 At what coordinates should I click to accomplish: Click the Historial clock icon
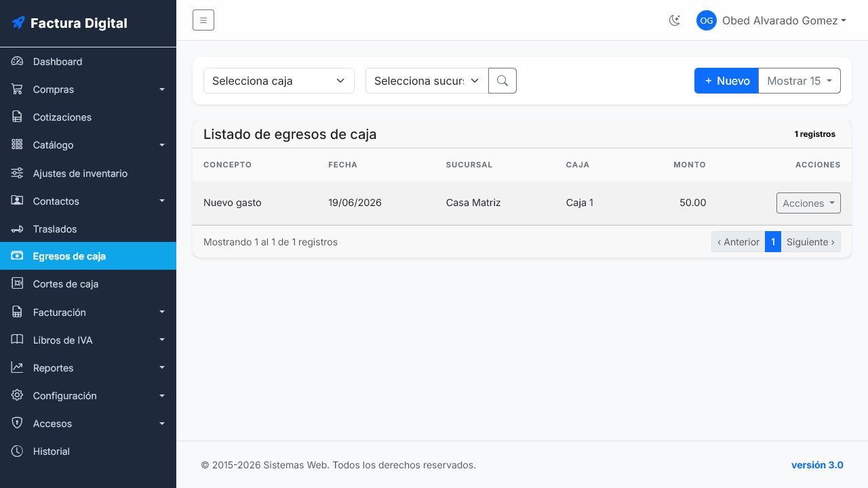point(18,451)
